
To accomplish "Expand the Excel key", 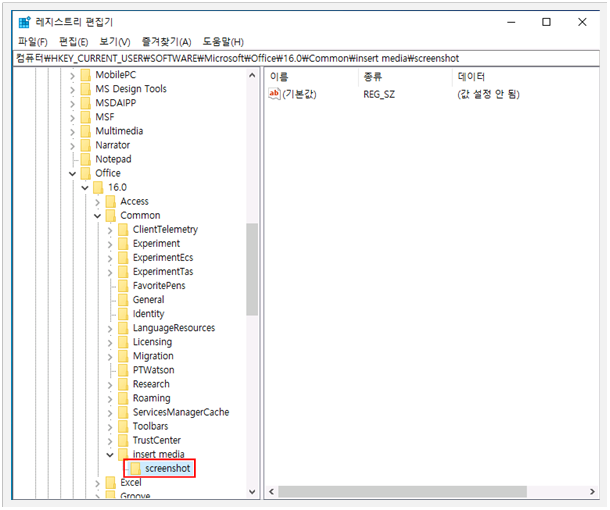I will pos(97,483).
